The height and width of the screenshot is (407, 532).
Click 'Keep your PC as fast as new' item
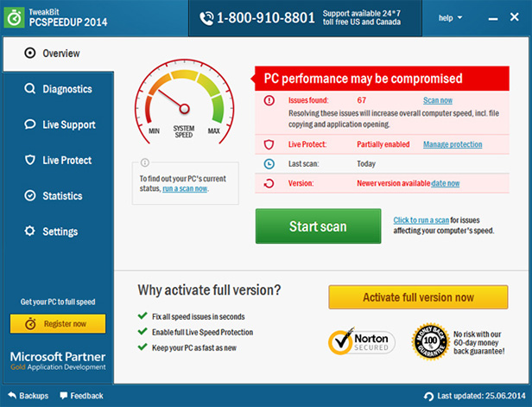(194, 348)
